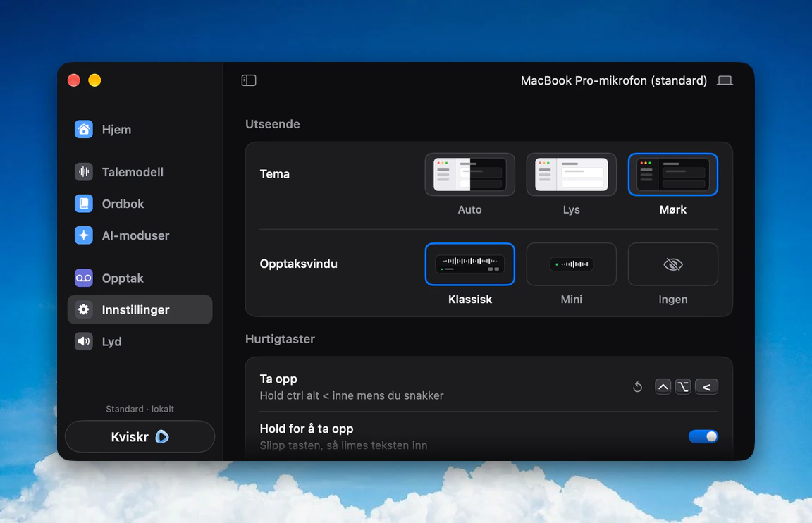Click the Standard · lokalt status text
The height and width of the screenshot is (523, 812).
[x=140, y=409]
